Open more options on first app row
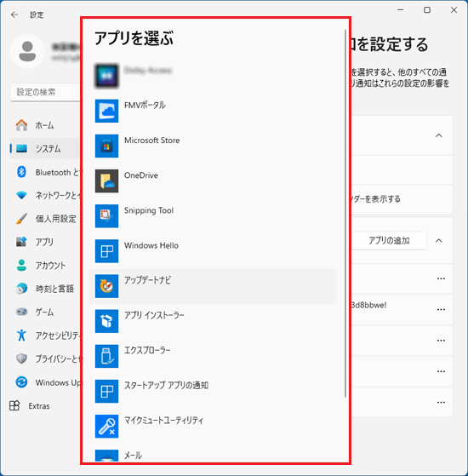468x476 pixels. pos(441,278)
